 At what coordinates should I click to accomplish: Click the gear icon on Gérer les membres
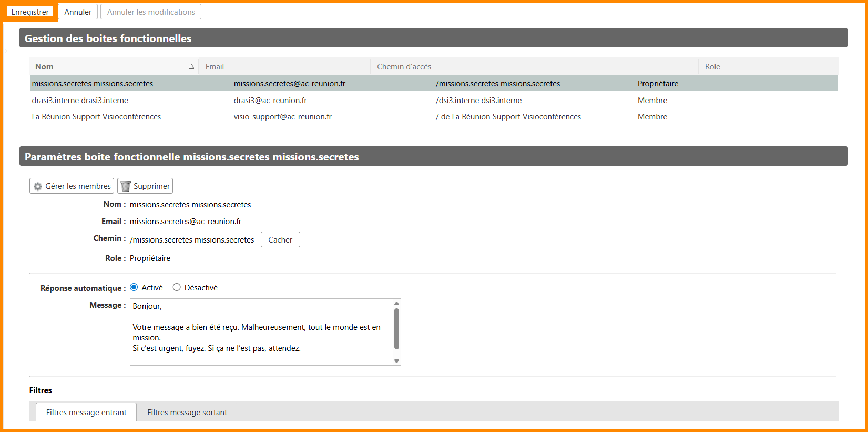click(x=38, y=186)
